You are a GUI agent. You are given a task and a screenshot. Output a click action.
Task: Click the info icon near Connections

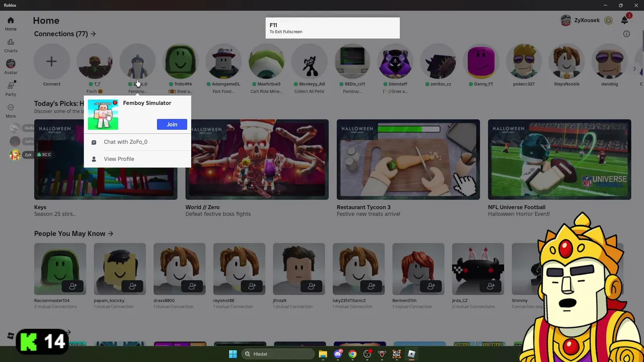(x=626, y=34)
